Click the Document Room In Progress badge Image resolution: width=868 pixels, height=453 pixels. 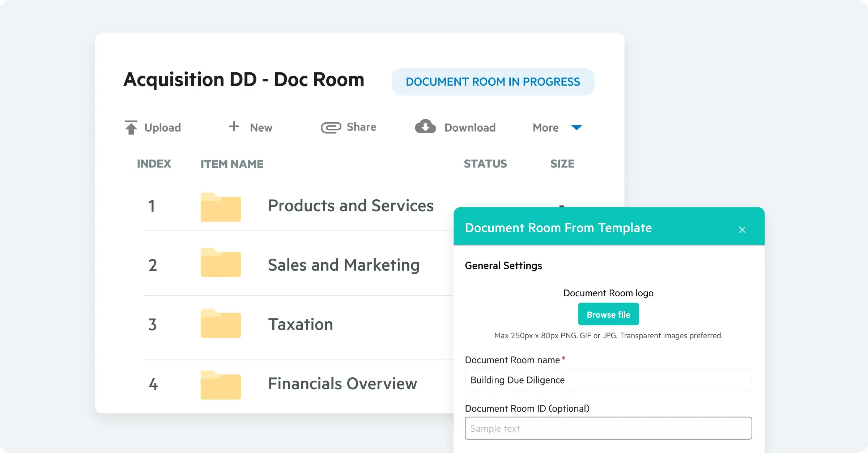point(493,82)
